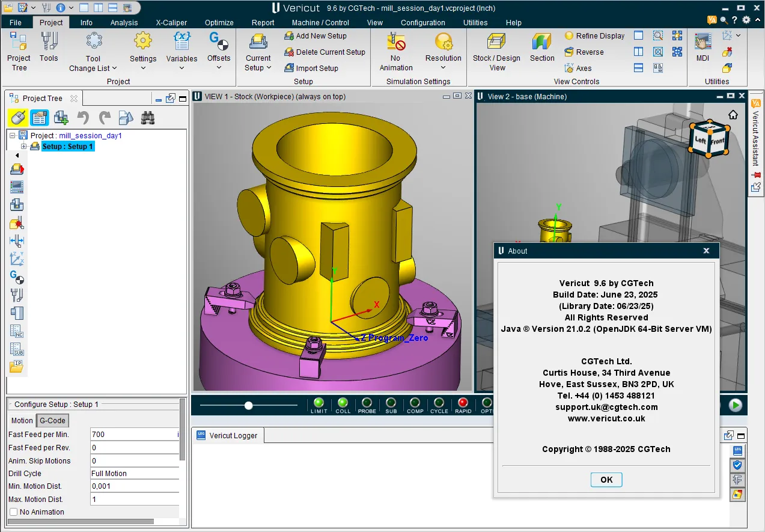Open the Resolution dropdown
The width and height of the screenshot is (765, 532).
coord(443,52)
